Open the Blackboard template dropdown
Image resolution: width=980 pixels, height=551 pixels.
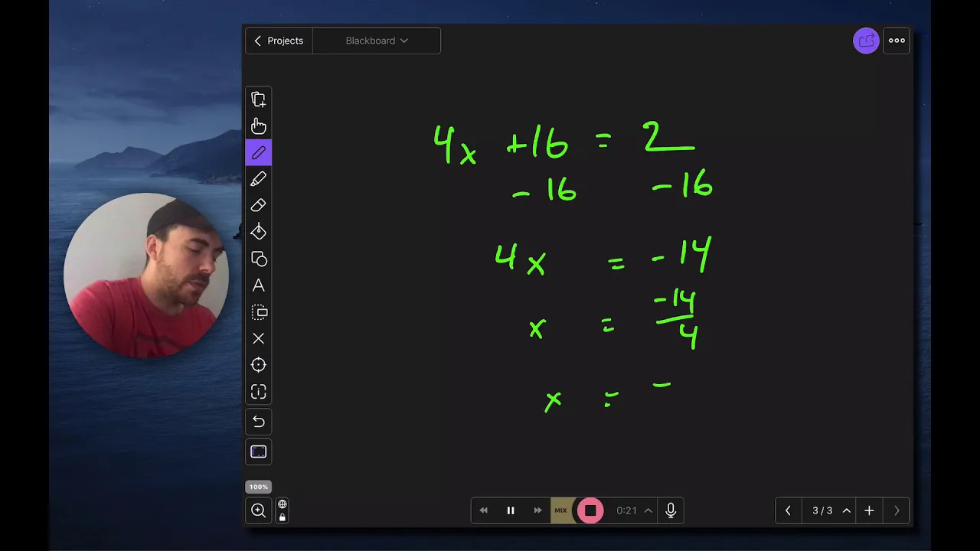(377, 41)
